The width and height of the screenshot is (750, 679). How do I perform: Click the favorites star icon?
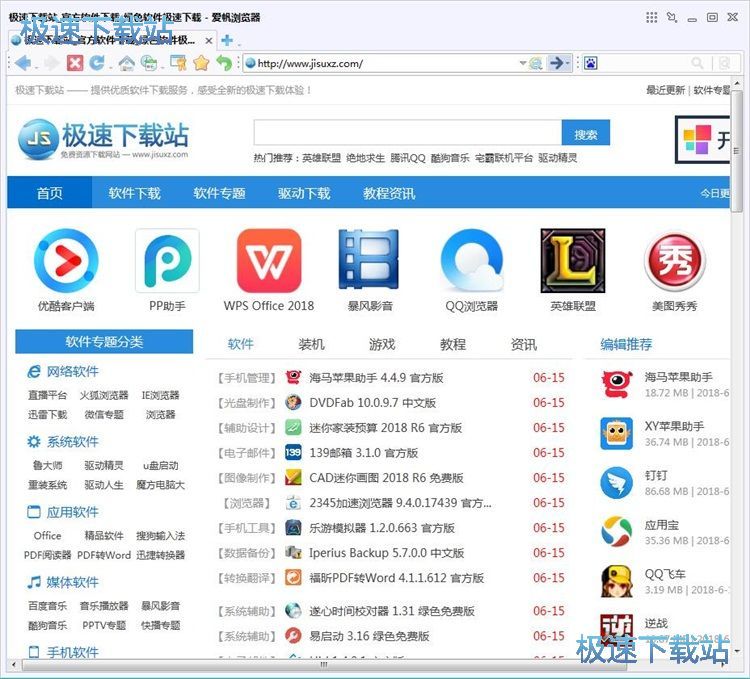201,63
